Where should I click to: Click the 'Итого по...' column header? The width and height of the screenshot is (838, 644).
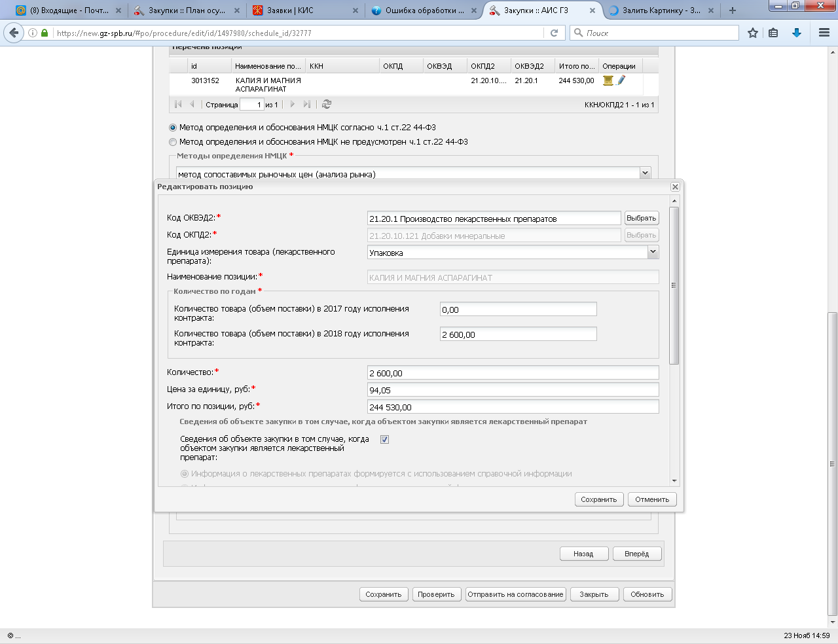(577, 66)
